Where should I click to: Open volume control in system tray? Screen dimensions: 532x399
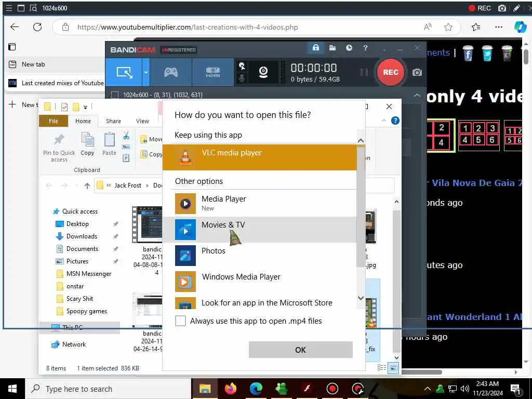point(465,389)
